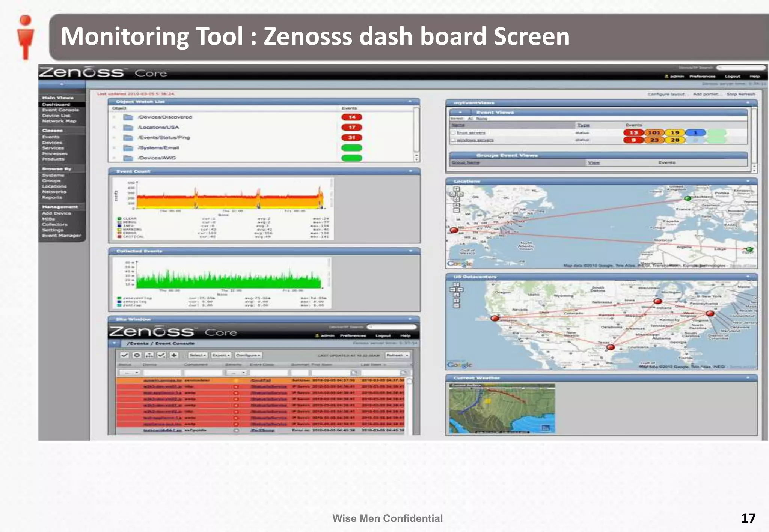Tick the linux servers checkbox

453,132
